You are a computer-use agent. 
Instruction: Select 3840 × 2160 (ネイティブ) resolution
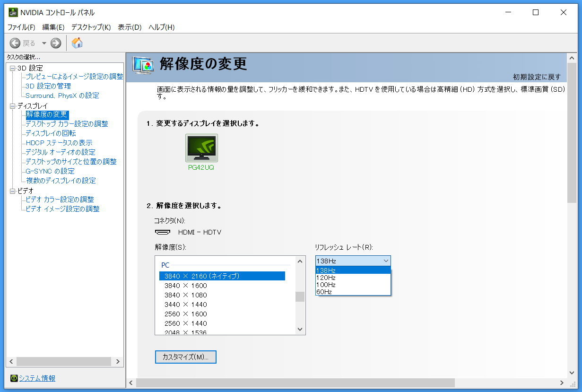click(222, 276)
